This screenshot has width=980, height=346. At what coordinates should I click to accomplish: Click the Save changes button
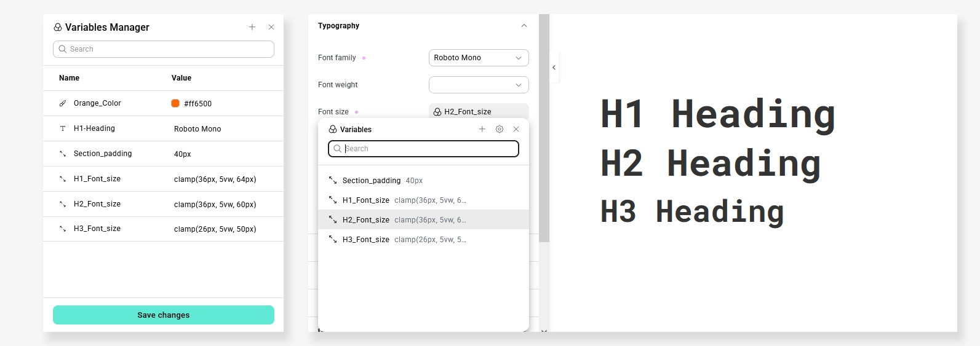[164, 315]
